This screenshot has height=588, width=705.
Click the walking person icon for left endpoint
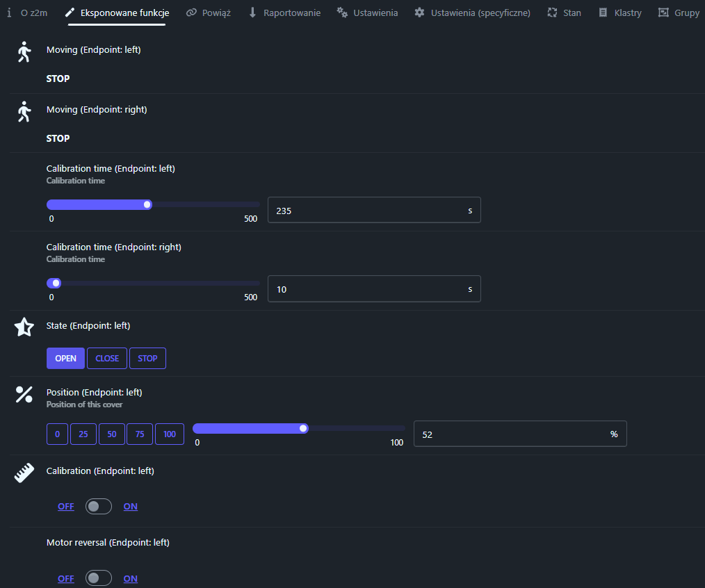click(x=24, y=52)
